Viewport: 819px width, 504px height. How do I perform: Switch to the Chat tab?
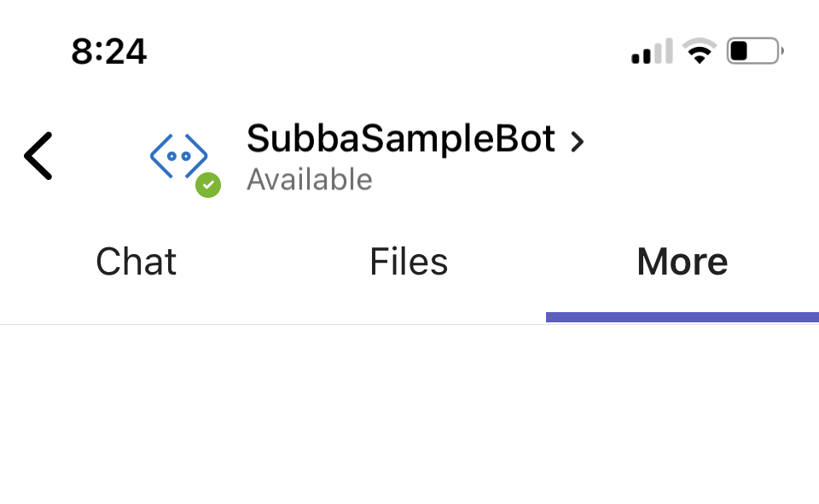click(136, 262)
